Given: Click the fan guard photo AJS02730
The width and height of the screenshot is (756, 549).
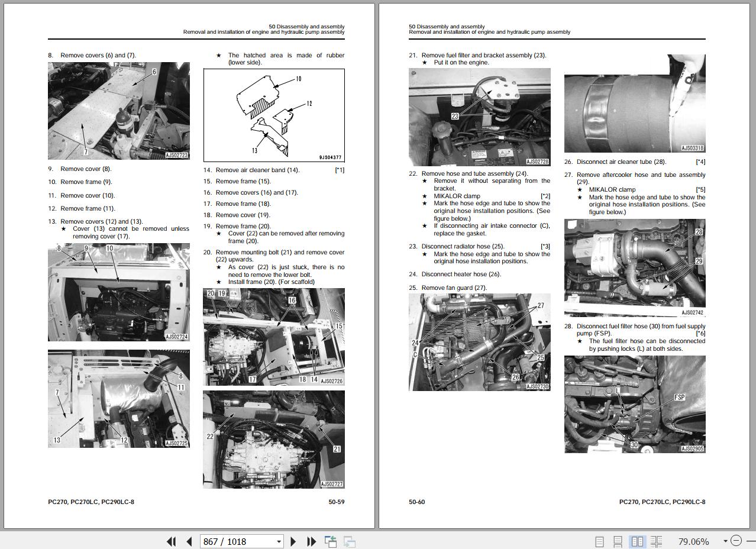Looking at the screenshot, I should (479, 342).
